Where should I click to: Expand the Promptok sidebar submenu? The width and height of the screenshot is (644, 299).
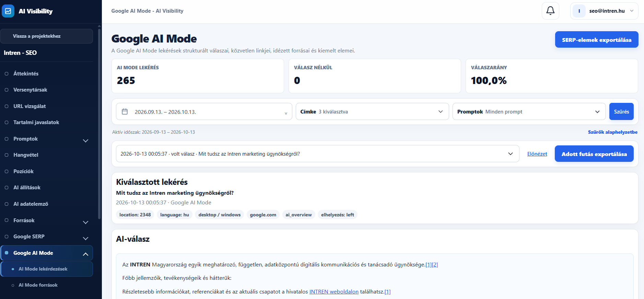(x=86, y=141)
